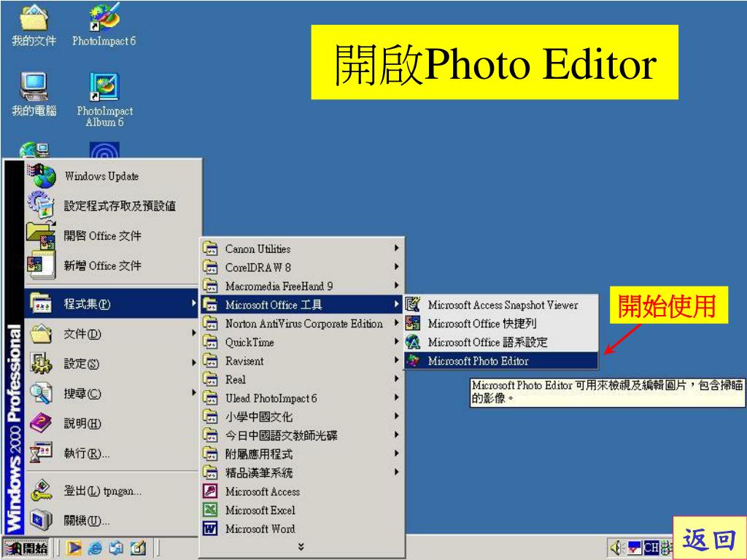Show more programs with double chevron

[x=301, y=547]
